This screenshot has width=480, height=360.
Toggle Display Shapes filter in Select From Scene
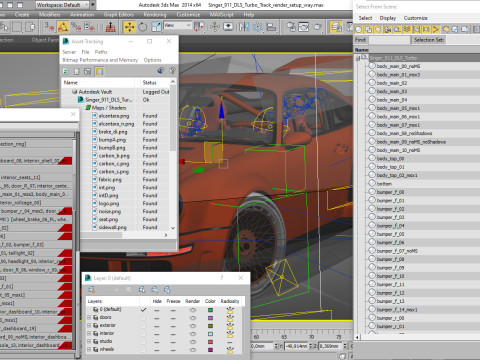[x=368, y=30]
